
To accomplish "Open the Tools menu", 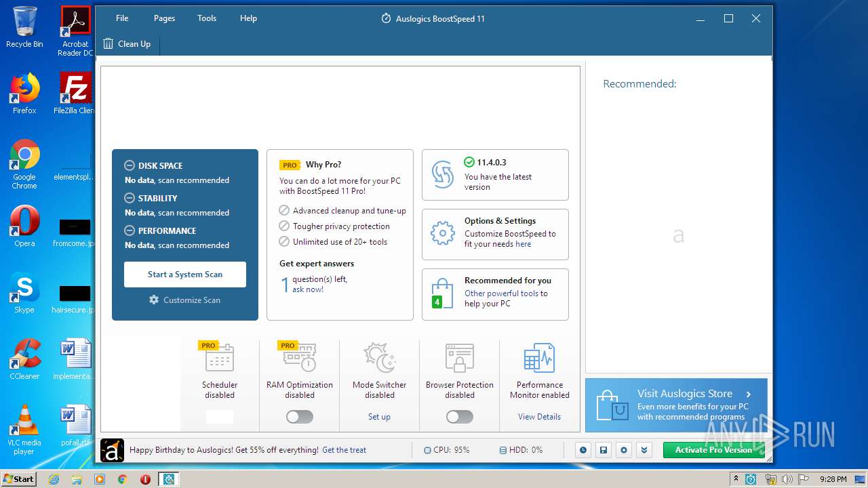I will (x=207, y=18).
